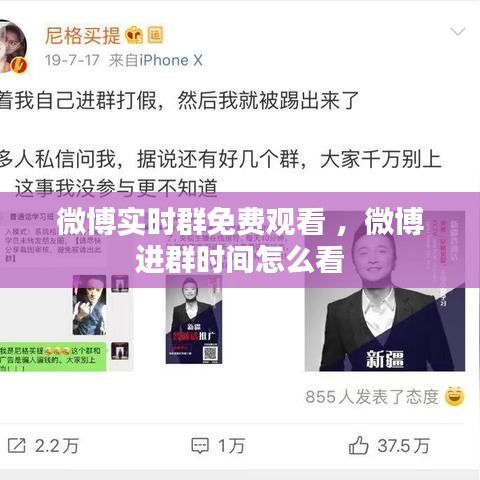Tap the 2.2万 repost count
The width and height of the screenshot is (480, 480).
(57, 446)
